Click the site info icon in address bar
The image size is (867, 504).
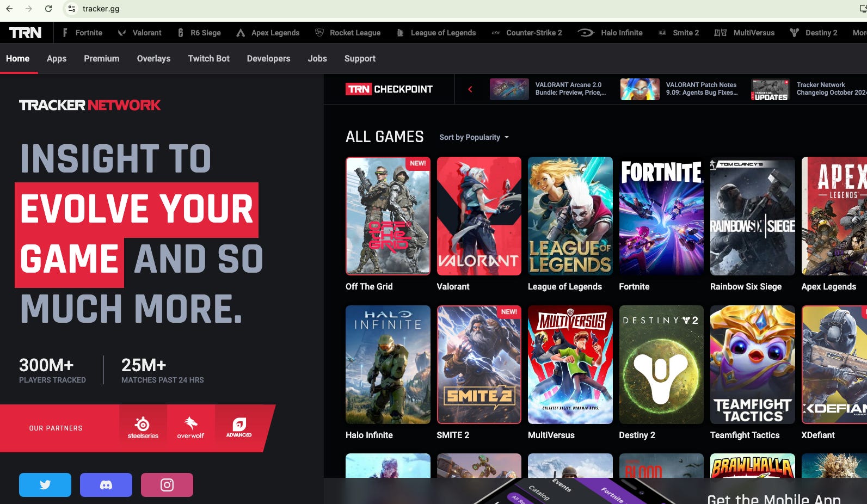click(x=72, y=9)
